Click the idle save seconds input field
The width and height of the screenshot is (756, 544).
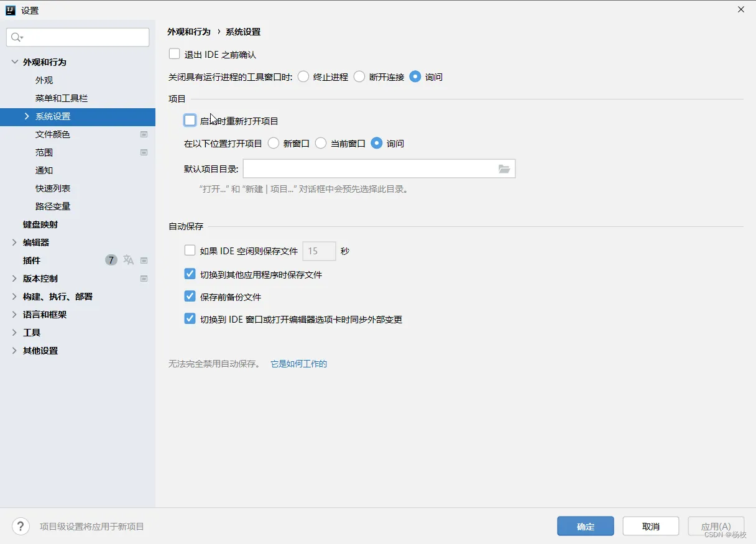pyautogui.click(x=318, y=251)
